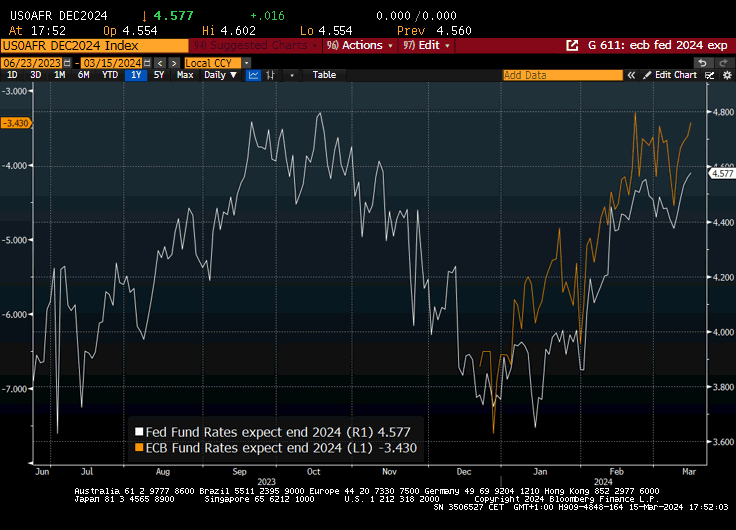Click the Op 4.554 value
The width and height of the screenshot is (736, 530).
point(130,31)
